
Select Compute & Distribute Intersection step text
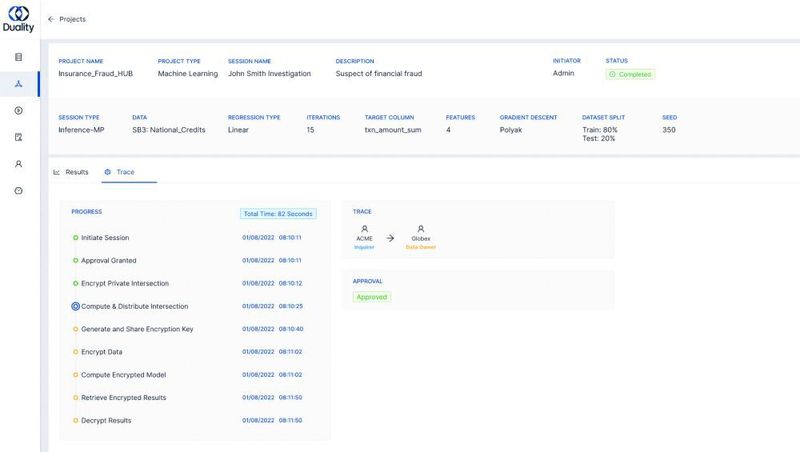tap(135, 307)
